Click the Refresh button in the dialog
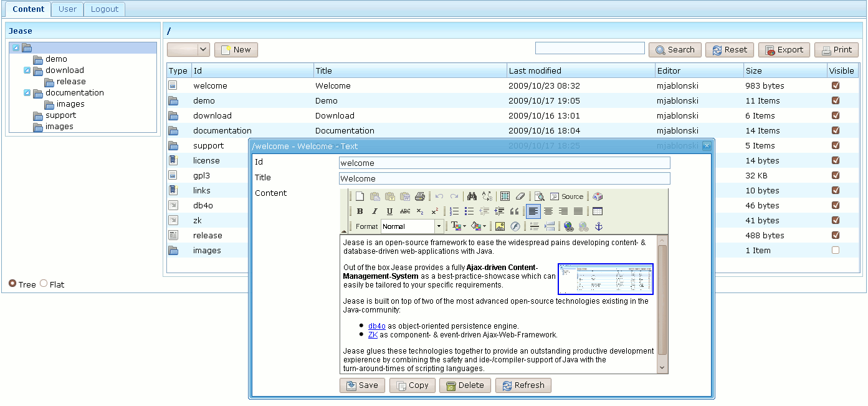868x406 pixels. pyautogui.click(x=523, y=385)
